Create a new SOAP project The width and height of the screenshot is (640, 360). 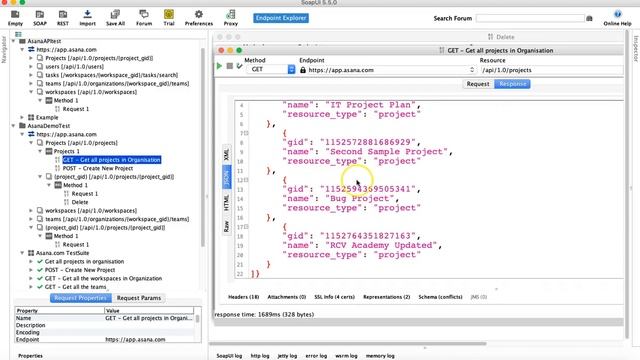click(40, 18)
